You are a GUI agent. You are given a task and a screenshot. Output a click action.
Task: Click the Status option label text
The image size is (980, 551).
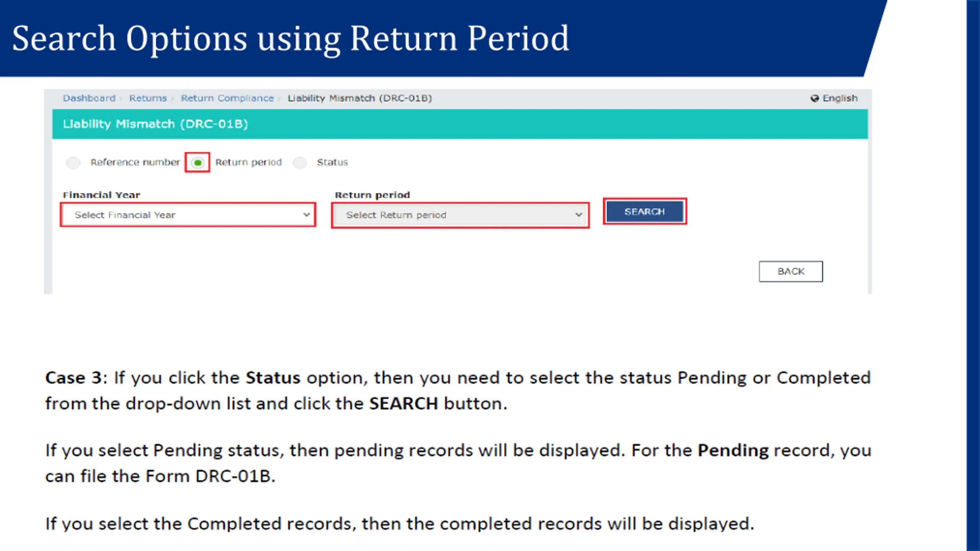click(x=332, y=162)
